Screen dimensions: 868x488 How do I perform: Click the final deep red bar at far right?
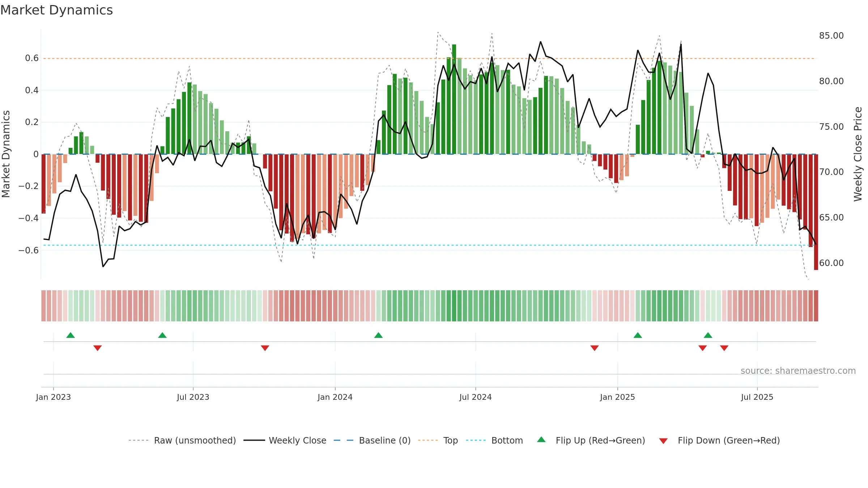[x=816, y=212]
